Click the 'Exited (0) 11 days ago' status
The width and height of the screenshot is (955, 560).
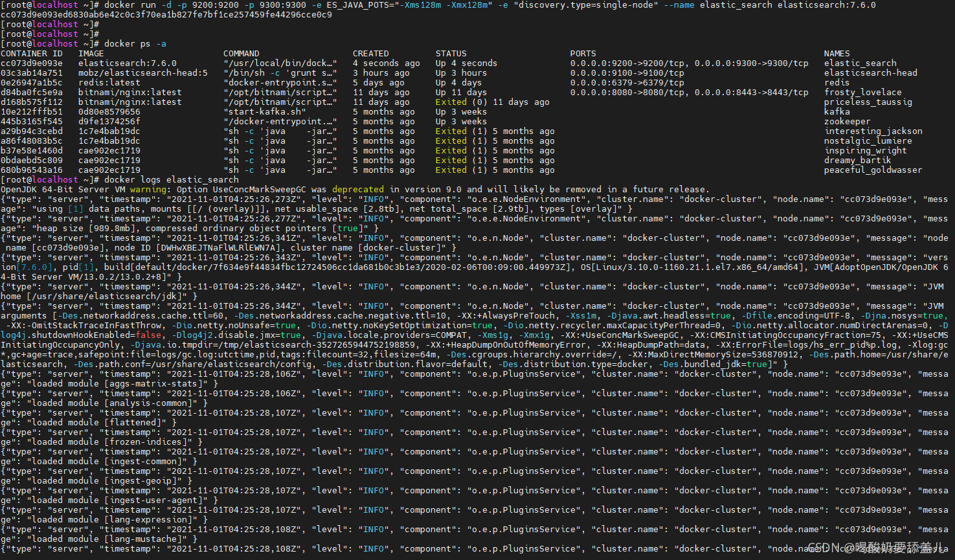tap(493, 102)
